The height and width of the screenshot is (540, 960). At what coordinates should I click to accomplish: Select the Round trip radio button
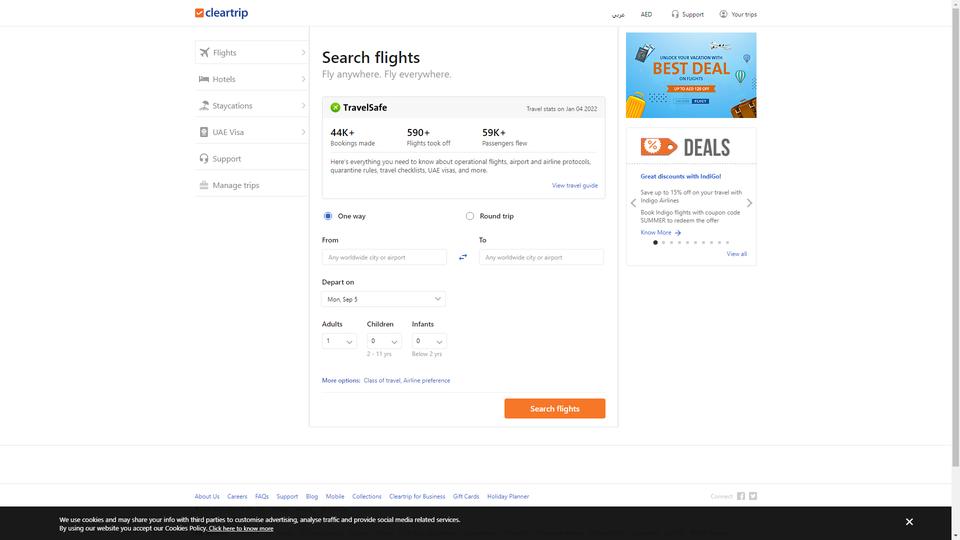pyautogui.click(x=470, y=216)
